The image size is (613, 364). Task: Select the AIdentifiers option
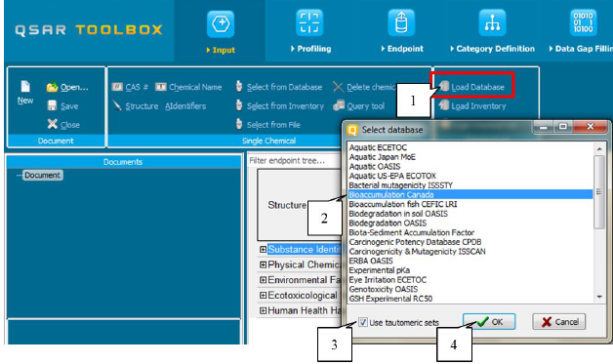(185, 106)
